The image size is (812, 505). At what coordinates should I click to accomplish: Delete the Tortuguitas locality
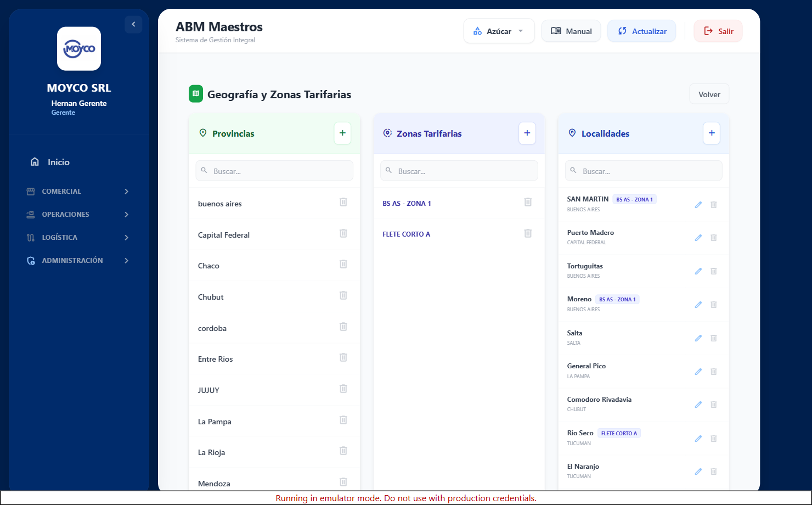click(x=714, y=271)
